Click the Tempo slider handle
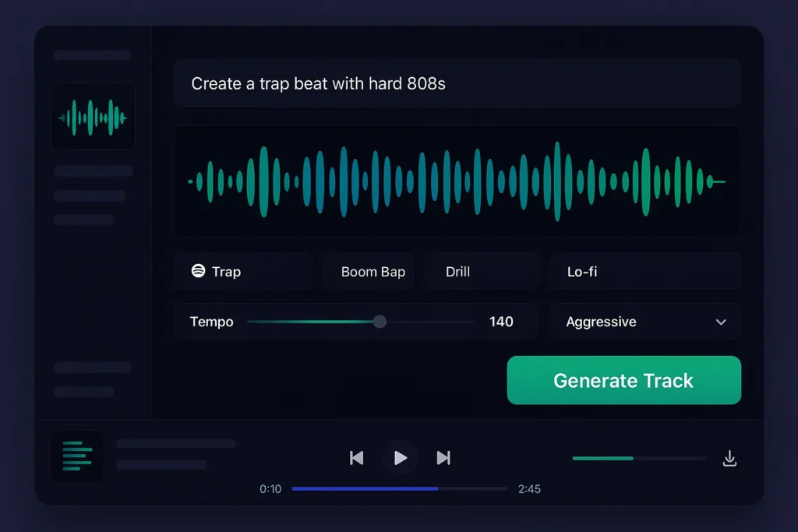The image size is (798, 532). click(x=380, y=321)
